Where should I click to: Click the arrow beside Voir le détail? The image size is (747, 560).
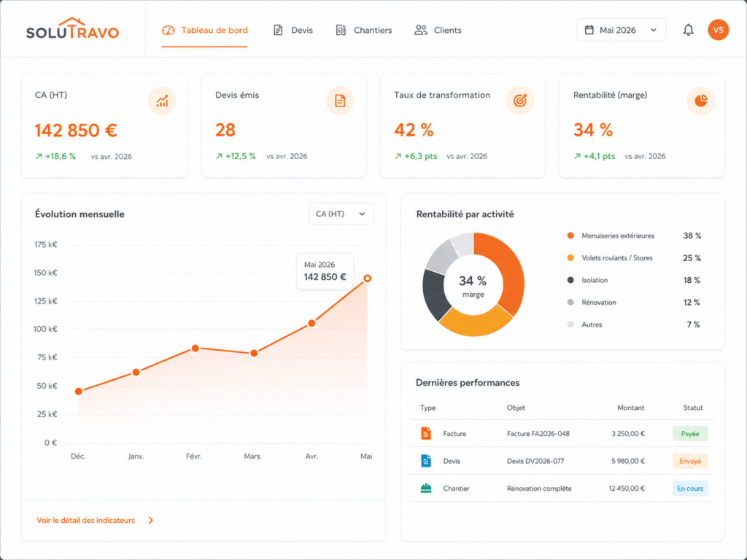coord(151,521)
